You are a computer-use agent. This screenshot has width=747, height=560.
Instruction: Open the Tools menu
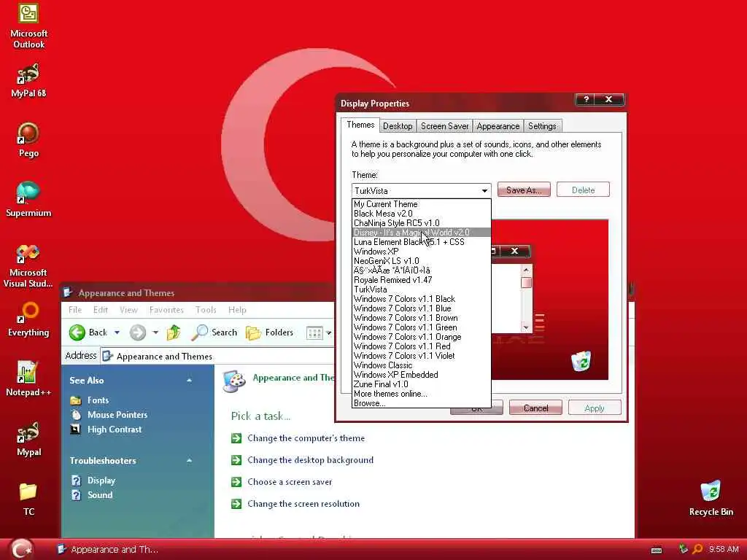(x=206, y=310)
